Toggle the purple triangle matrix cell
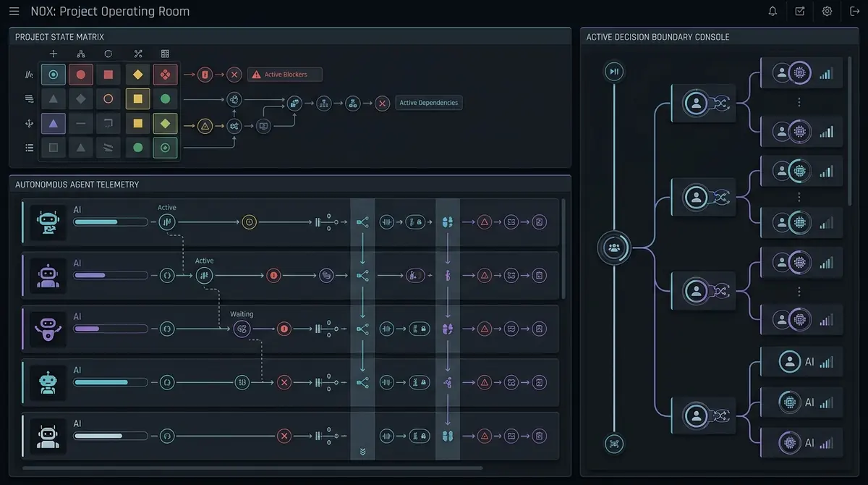The height and width of the screenshot is (485, 868). [x=53, y=124]
